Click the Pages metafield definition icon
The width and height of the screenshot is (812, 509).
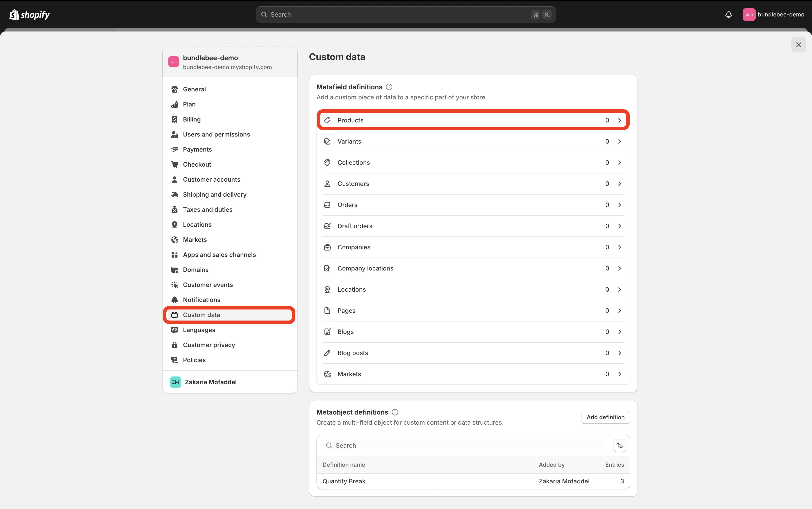coord(327,310)
